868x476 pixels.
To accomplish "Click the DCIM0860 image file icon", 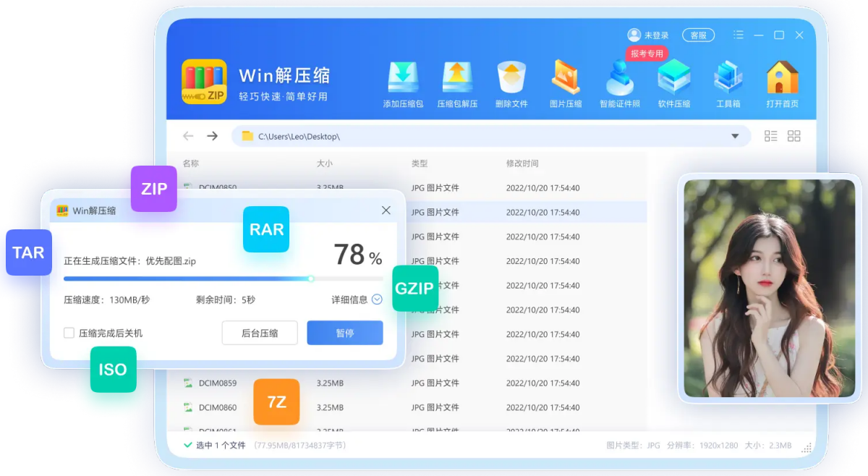I will coord(188,407).
